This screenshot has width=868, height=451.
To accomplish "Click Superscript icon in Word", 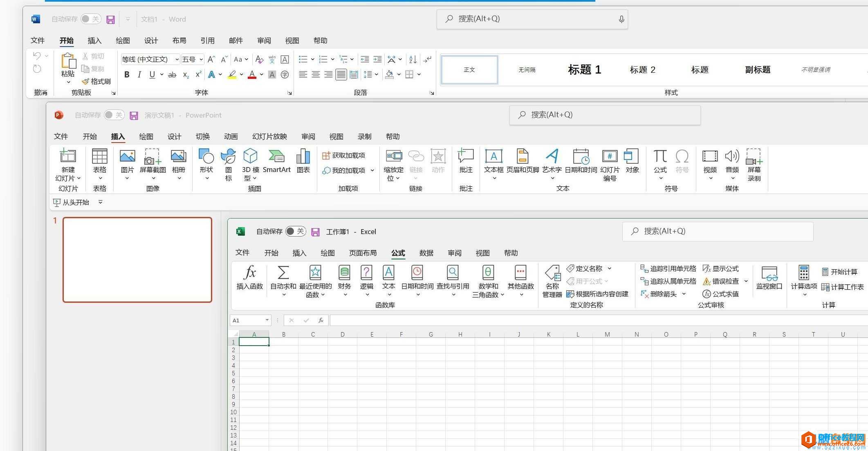I will (198, 75).
